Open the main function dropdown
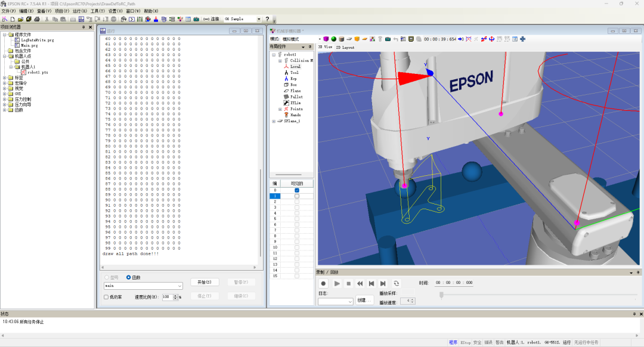644x347 pixels. [143, 286]
